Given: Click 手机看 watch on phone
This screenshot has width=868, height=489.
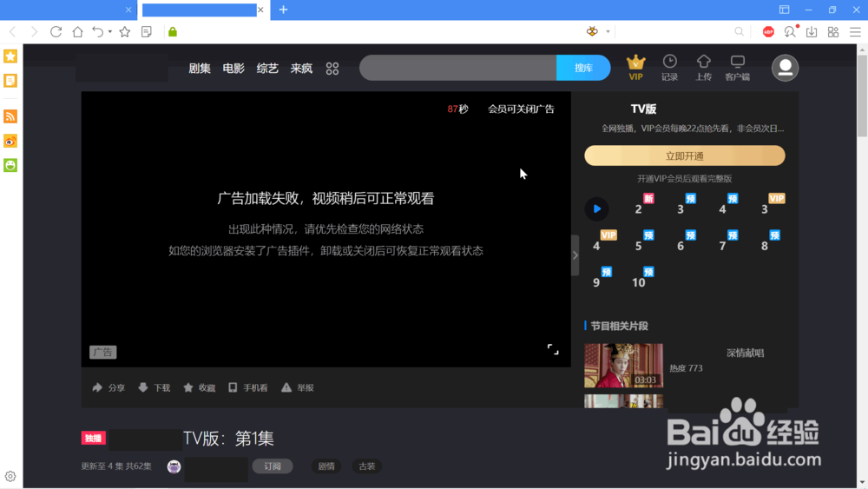Looking at the screenshot, I should tap(248, 387).
